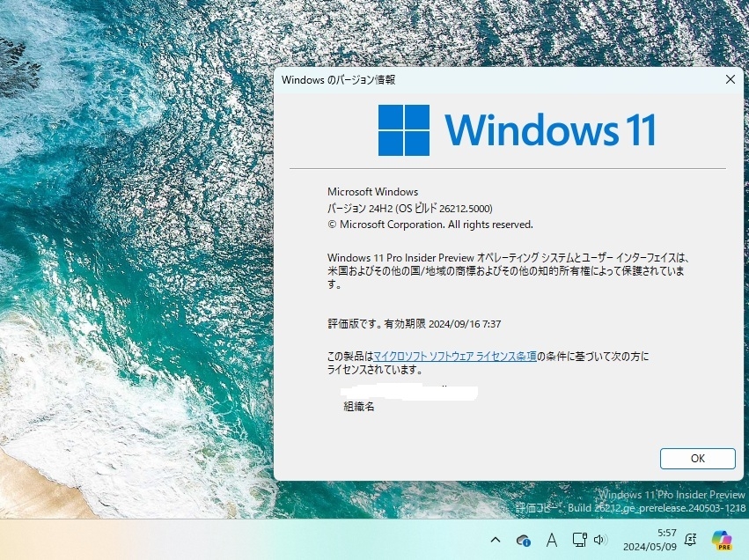Click the expiry text 有効期限 2024/09/16 7:37
Screen dimensions: 749x560
pos(443,324)
